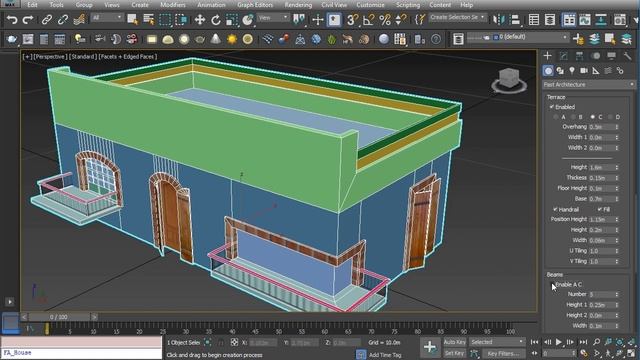Select and Place tool icon
Screen dimensions: 640x360
[x=248, y=19]
